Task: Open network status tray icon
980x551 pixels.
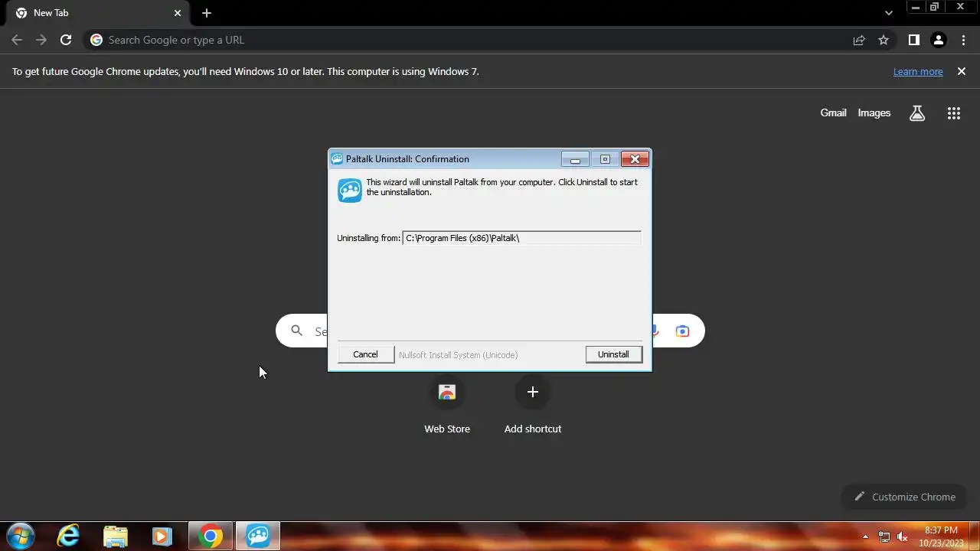Action: [884, 536]
